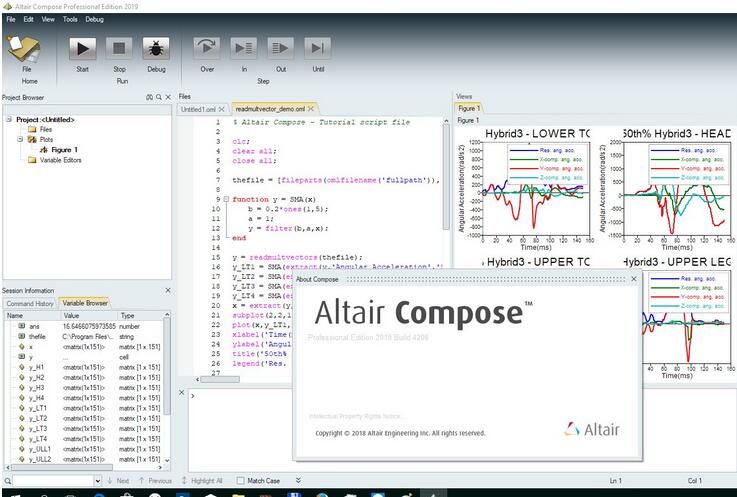Click the Stop run icon
This screenshot has width=737, height=497.
[119, 48]
